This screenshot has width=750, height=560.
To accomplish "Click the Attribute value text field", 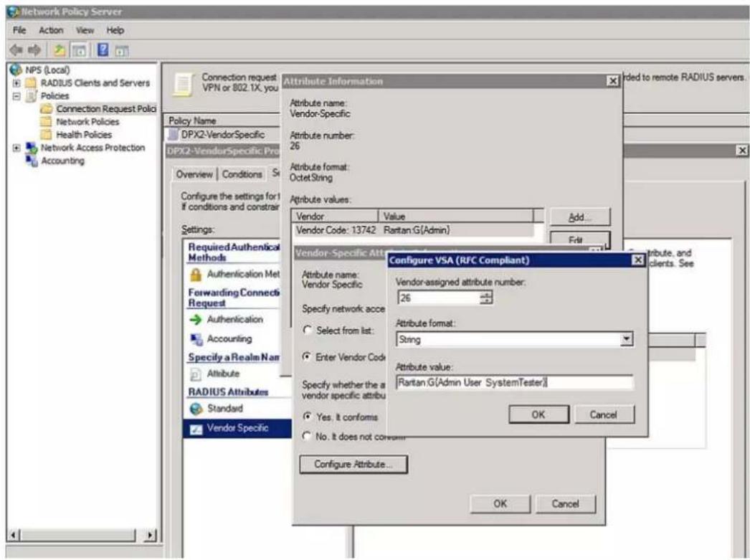I will point(515,382).
